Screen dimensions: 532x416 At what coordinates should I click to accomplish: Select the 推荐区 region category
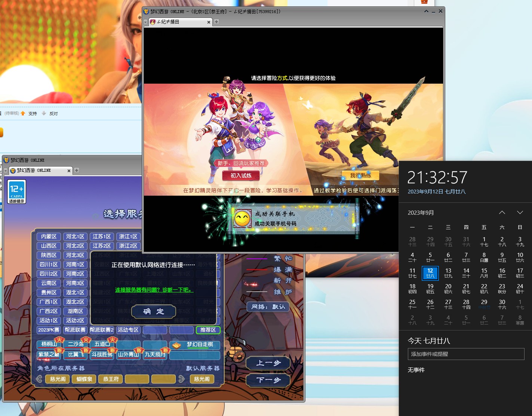point(208,330)
